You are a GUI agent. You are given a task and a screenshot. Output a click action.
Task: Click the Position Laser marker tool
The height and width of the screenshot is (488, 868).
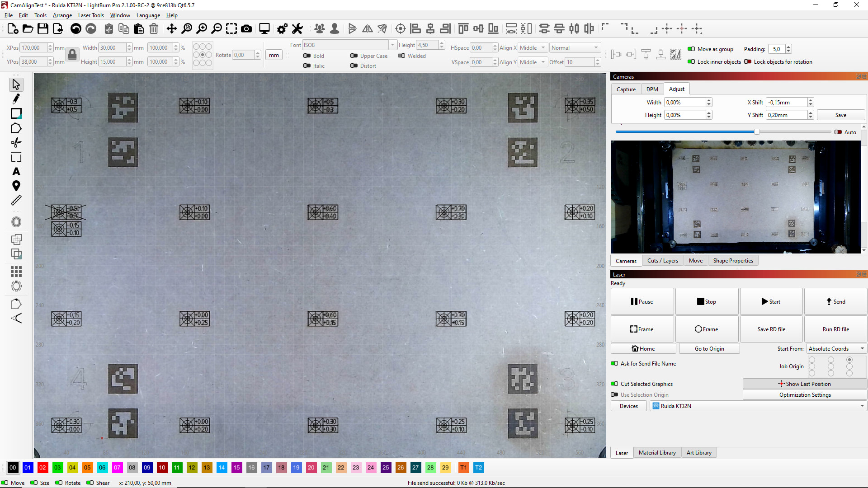(16, 186)
